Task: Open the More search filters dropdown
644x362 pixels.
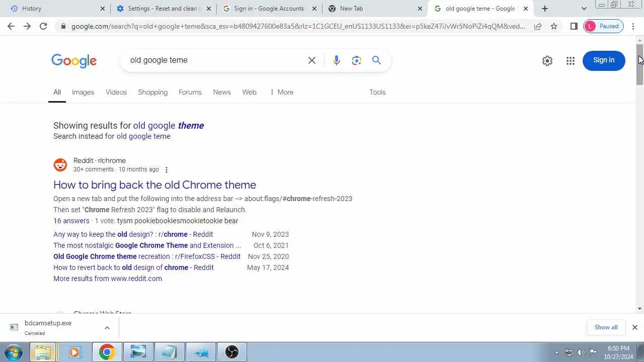Action: coord(282,92)
